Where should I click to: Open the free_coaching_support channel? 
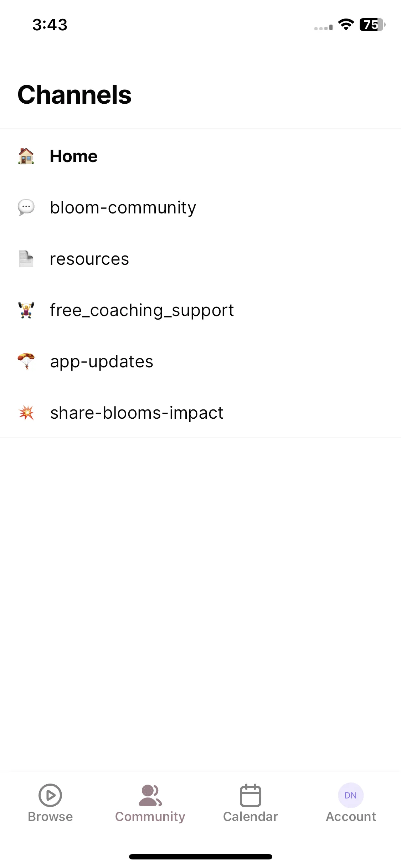pos(200,310)
